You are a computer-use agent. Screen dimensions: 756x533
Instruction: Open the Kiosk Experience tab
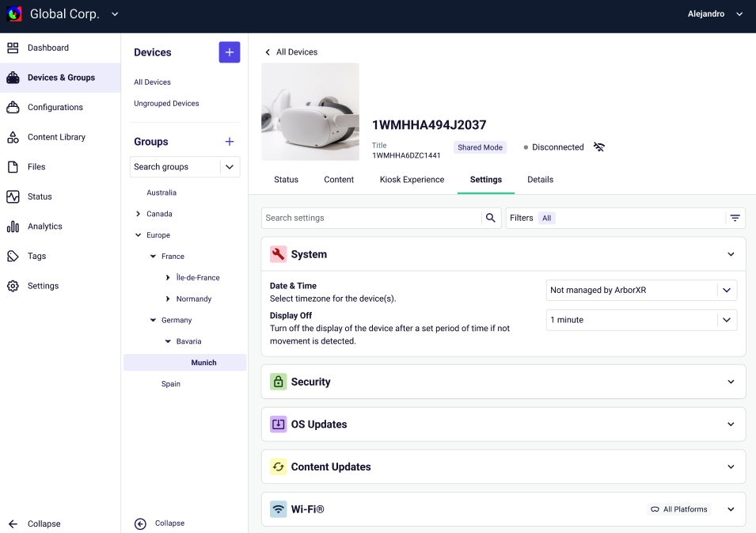point(412,180)
